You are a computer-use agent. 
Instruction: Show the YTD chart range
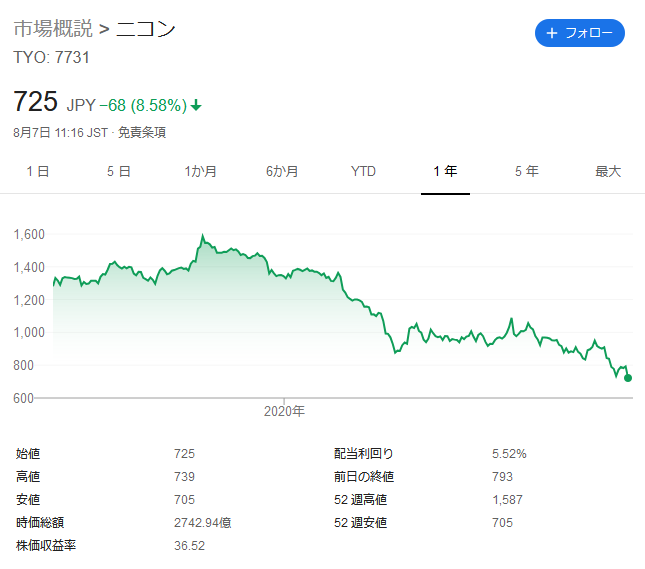pos(363,172)
